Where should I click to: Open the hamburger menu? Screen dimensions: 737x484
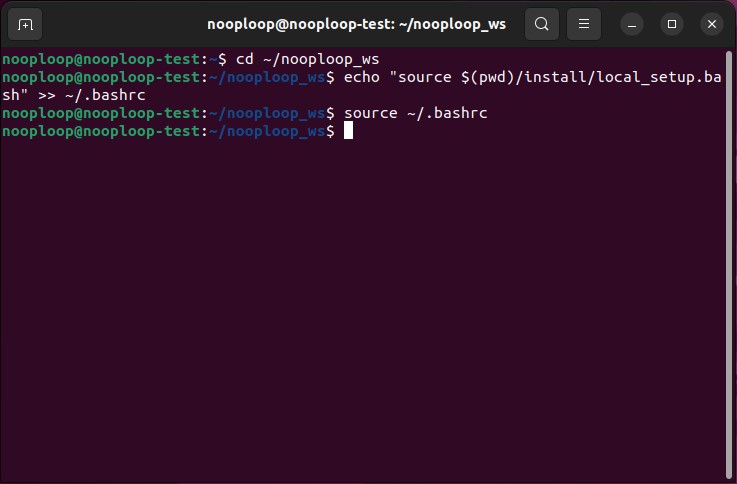click(x=585, y=24)
